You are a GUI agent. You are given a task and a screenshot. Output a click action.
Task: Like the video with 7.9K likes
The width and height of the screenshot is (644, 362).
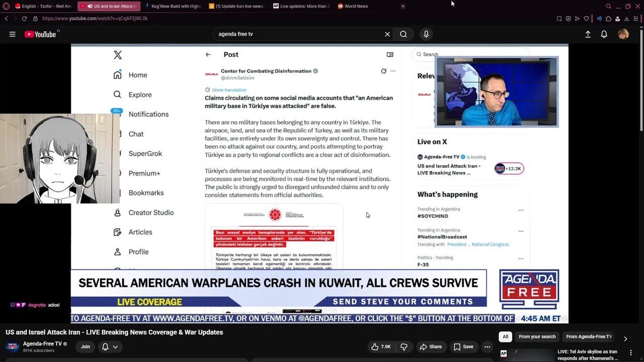point(381,346)
